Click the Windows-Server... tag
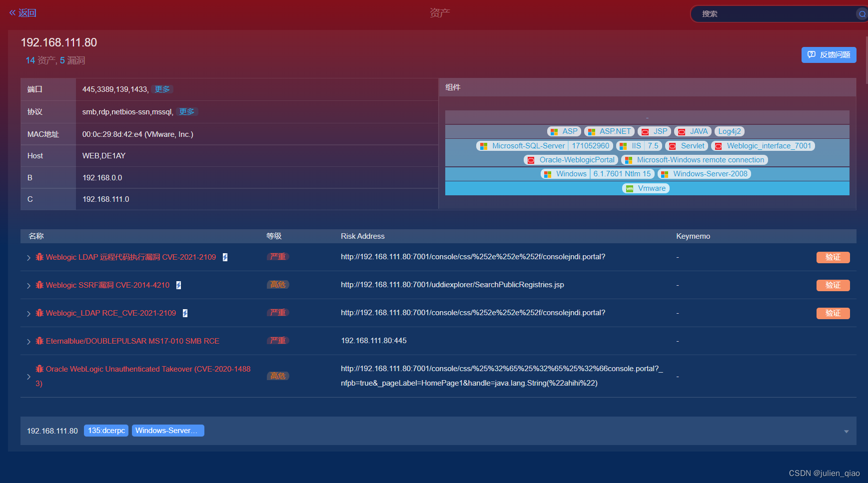Viewport: 868px width, 483px height. (x=168, y=431)
